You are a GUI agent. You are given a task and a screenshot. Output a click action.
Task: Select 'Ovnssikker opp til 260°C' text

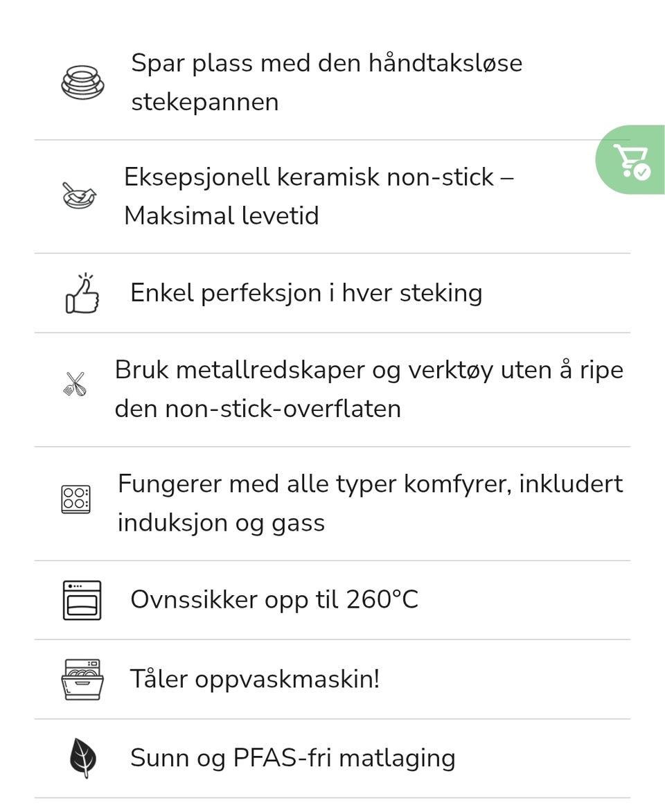click(274, 600)
